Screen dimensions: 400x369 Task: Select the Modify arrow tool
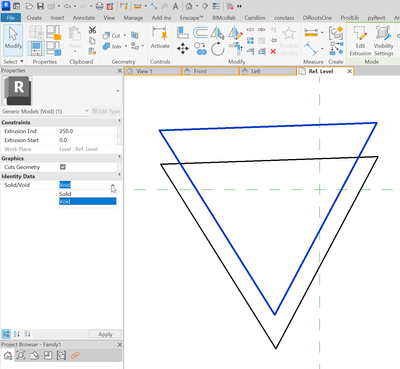[x=13, y=40]
